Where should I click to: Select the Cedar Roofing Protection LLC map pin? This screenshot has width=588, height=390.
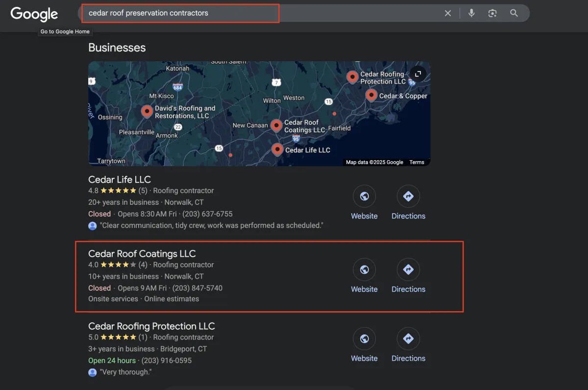point(352,77)
